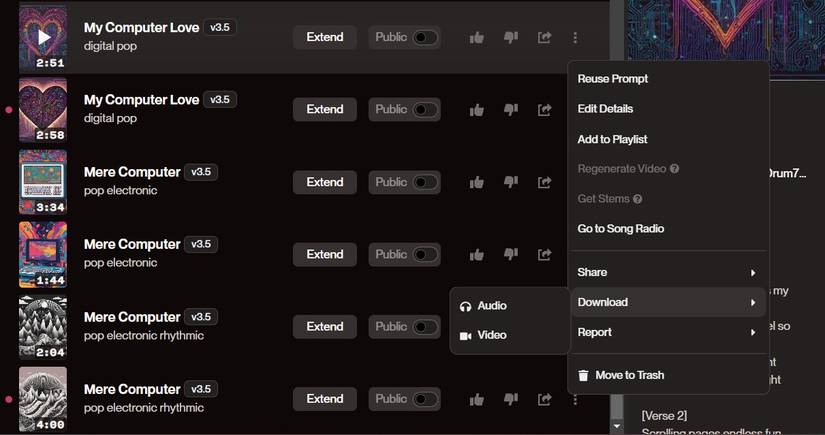This screenshot has width=825, height=435.
Task: Open the 2:58 heart cover thumbnail
Action: (x=43, y=110)
